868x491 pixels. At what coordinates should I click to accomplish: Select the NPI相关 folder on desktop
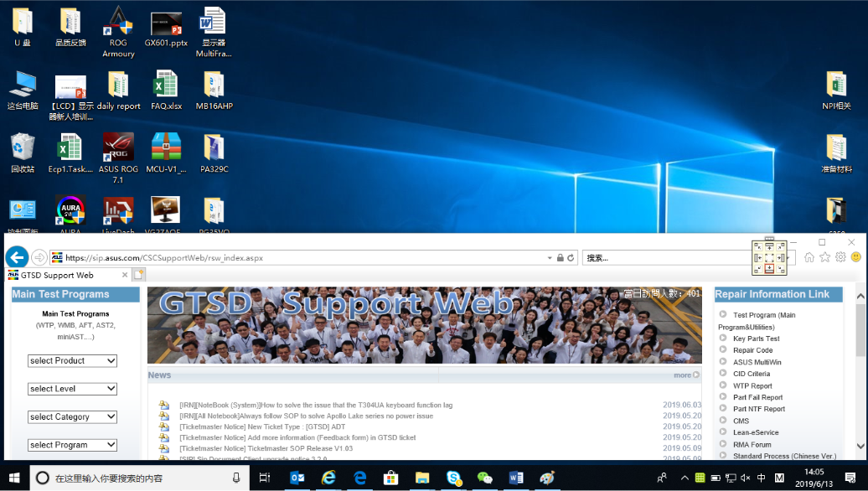(836, 90)
